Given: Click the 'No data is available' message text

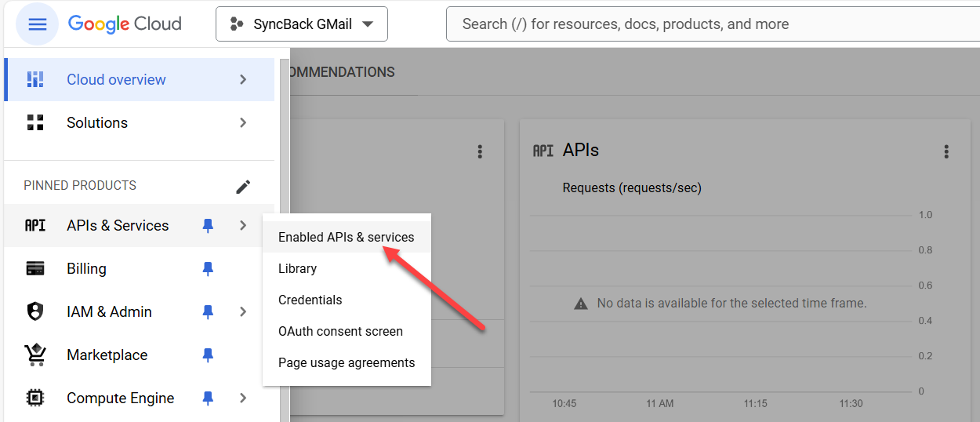Looking at the screenshot, I should point(732,303).
